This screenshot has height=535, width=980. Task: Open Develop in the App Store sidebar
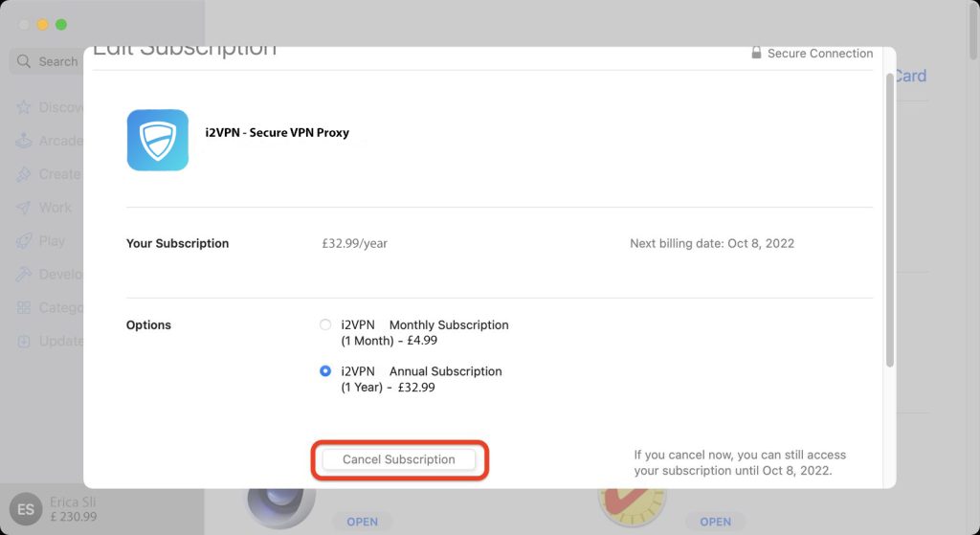pos(50,275)
